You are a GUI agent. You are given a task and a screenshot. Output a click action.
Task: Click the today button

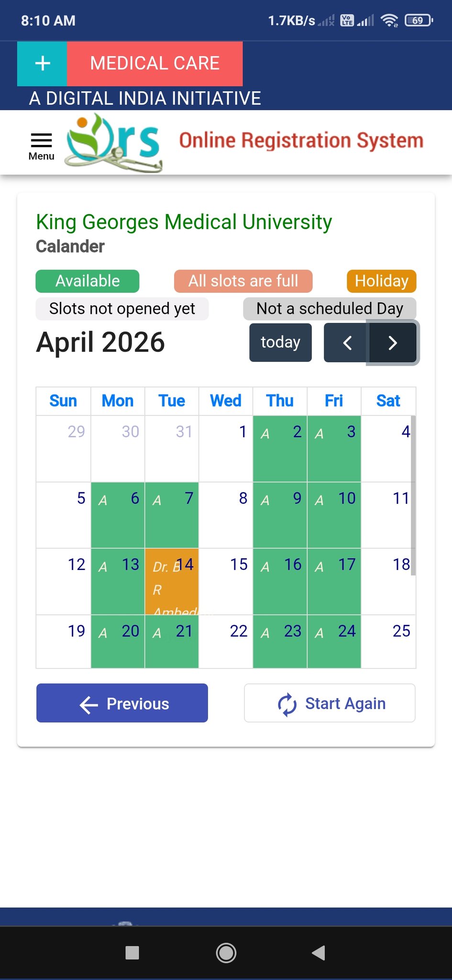(280, 343)
